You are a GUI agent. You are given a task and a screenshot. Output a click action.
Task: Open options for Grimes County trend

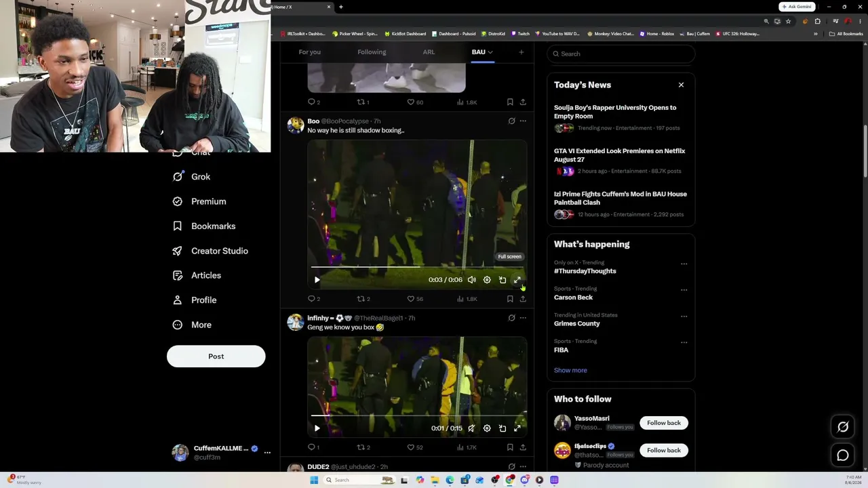click(684, 316)
